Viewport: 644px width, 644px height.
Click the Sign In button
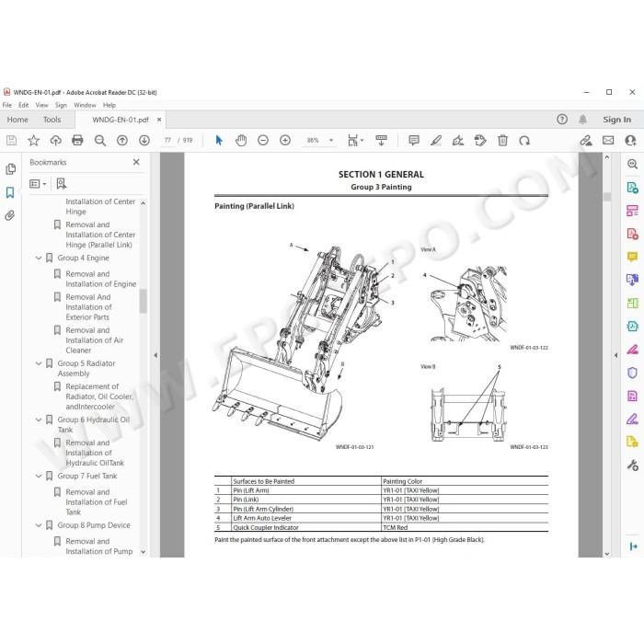tap(617, 120)
